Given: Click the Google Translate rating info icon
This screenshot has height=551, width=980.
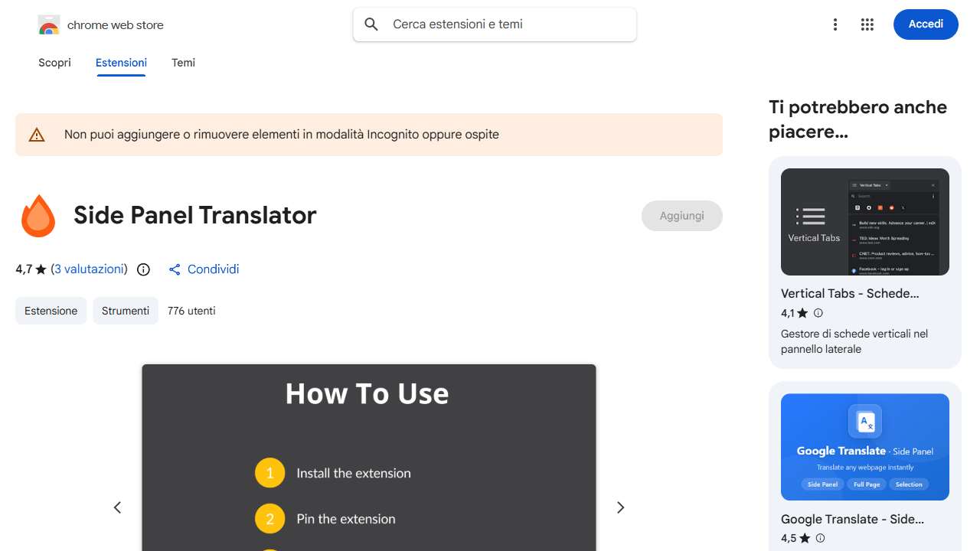Looking at the screenshot, I should pos(821,538).
